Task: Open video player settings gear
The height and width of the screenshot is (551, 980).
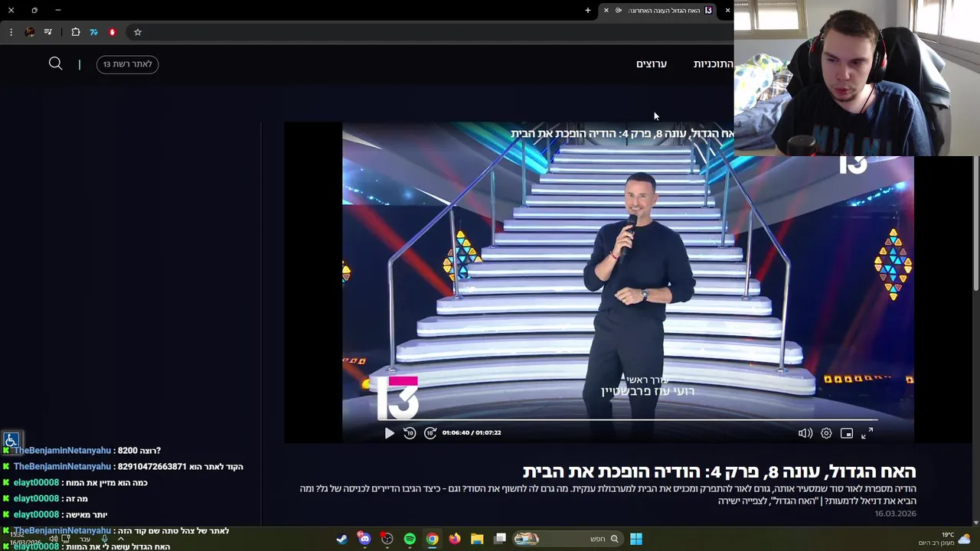Action: 826,433
